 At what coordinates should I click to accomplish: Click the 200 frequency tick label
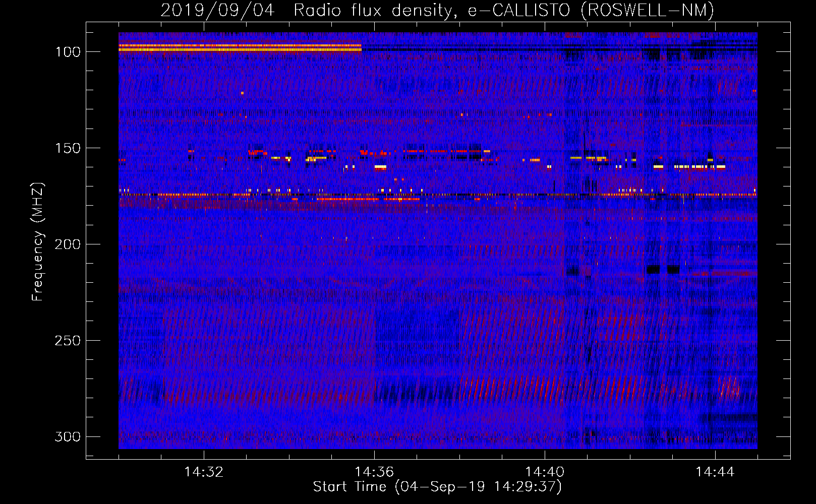[68, 244]
